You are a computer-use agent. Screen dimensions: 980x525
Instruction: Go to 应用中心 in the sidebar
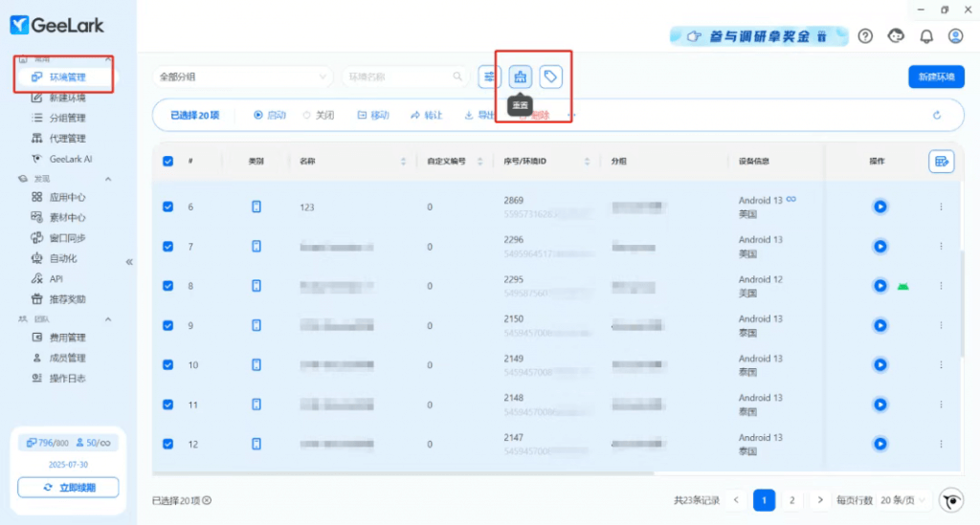(x=67, y=197)
